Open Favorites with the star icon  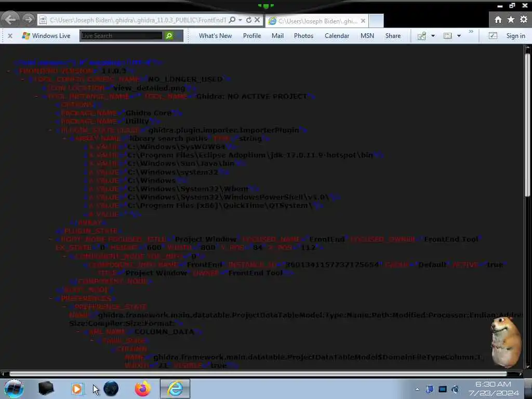click(x=511, y=20)
